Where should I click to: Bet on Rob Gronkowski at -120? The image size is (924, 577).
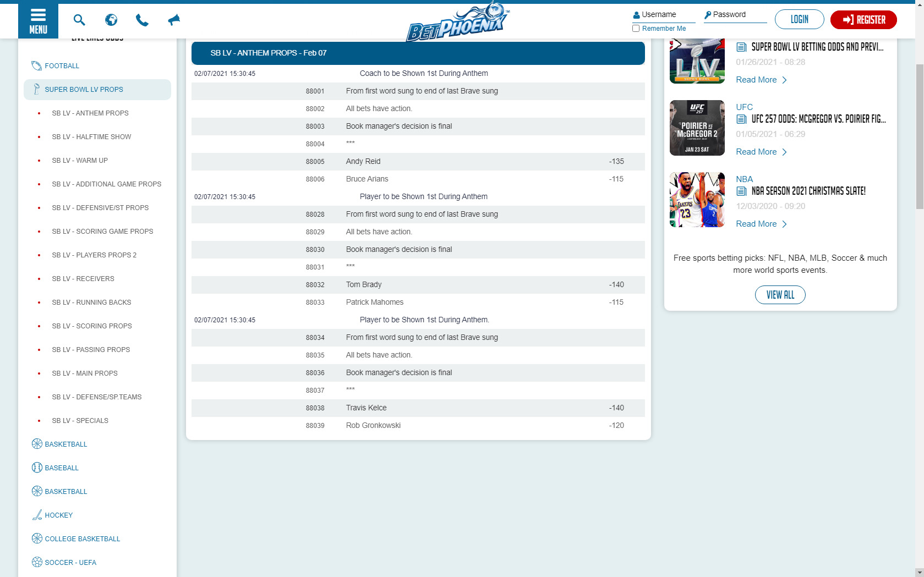(x=616, y=426)
